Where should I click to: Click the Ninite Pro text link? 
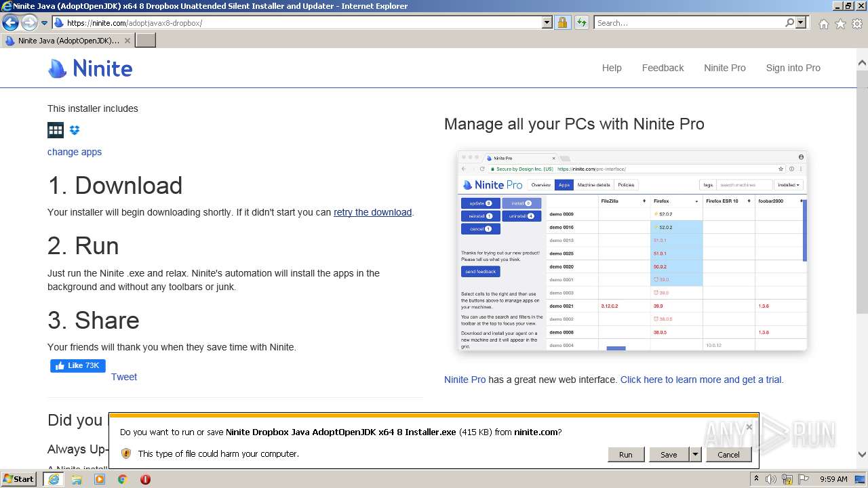click(465, 380)
